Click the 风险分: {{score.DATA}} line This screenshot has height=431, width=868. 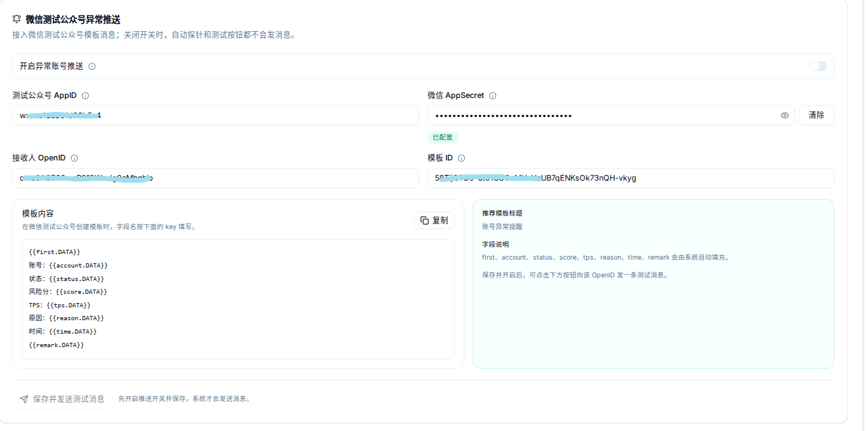click(x=68, y=291)
